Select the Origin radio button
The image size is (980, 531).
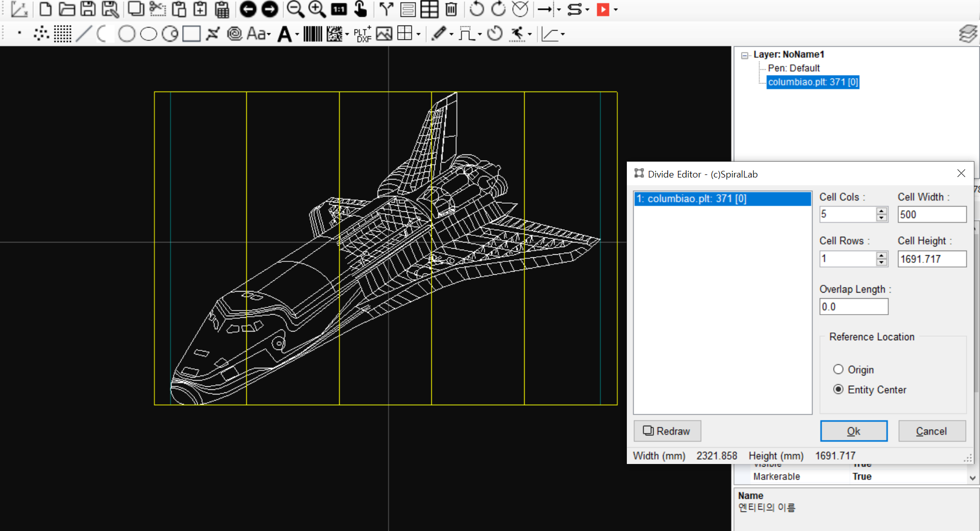click(x=838, y=369)
